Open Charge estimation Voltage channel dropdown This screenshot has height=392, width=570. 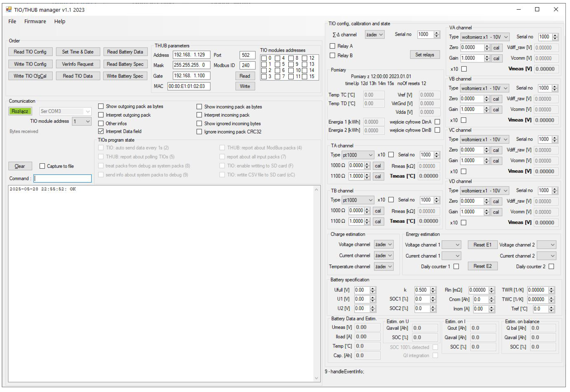point(384,245)
